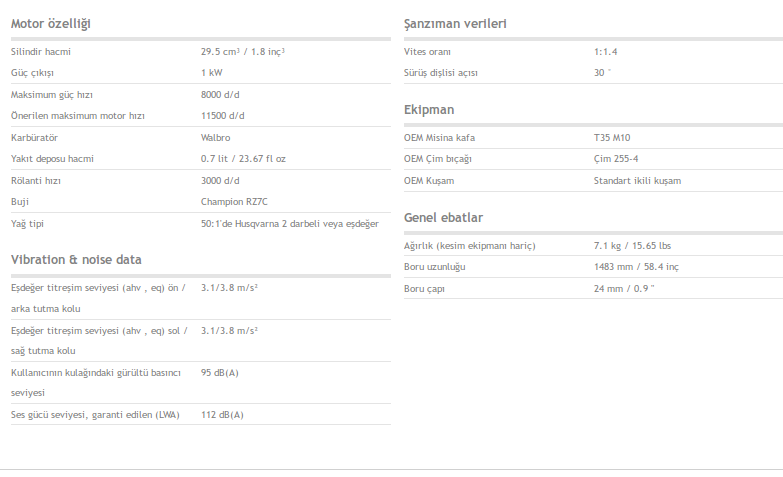Viewport: 783px width, 477px height.
Task: Click the 11500 d/d motor speed value
Action: coord(222,115)
